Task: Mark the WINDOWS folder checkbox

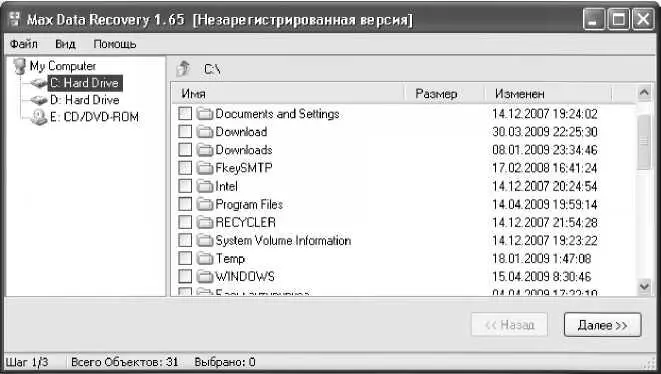Action: (x=185, y=277)
